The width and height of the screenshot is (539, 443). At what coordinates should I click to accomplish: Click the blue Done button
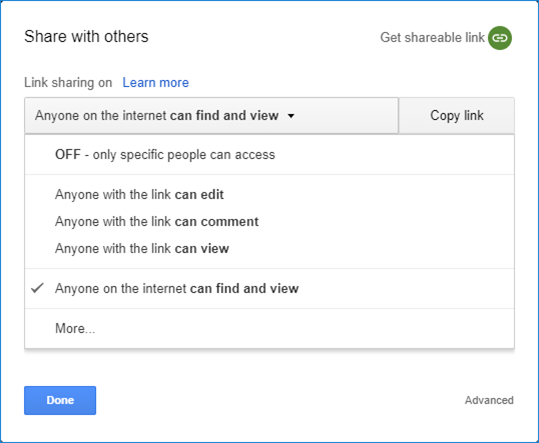click(60, 400)
